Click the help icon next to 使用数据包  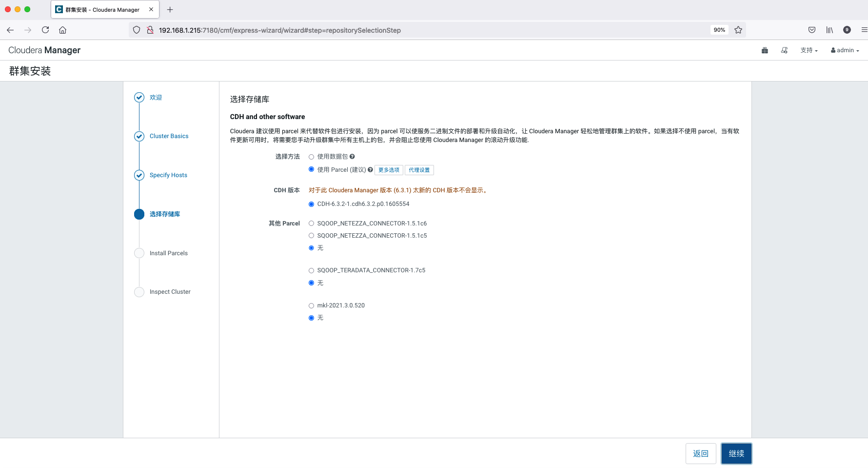[x=352, y=157]
